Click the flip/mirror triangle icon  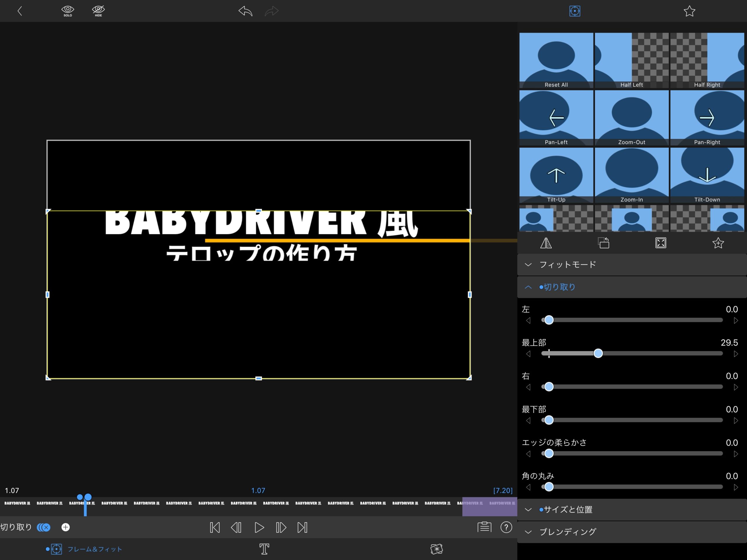(546, 243)
